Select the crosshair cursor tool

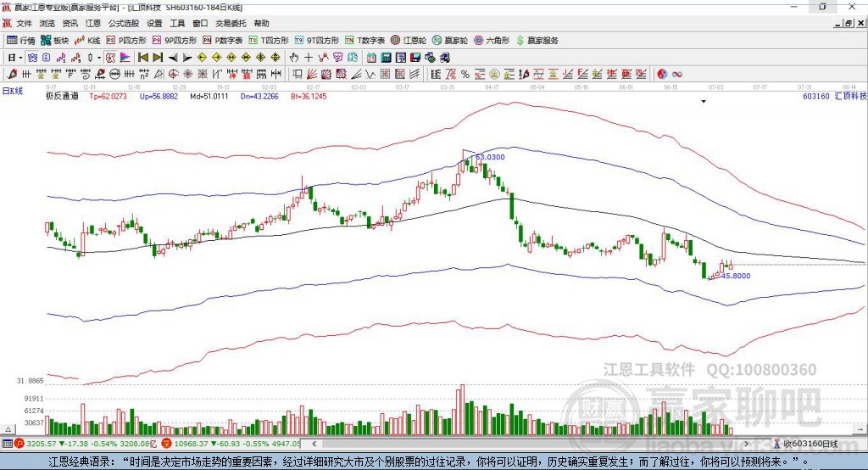pyautogui.click(x=309, y=58)
